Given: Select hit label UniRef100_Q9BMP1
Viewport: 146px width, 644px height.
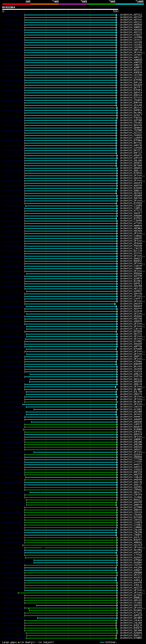Looking at the screenshot, I should [131, 439].
